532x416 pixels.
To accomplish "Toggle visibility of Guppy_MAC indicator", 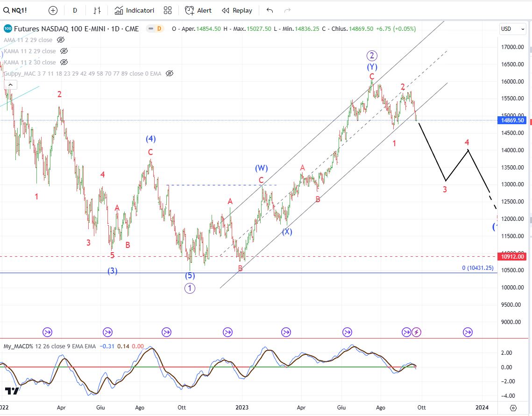I will 169,74.
